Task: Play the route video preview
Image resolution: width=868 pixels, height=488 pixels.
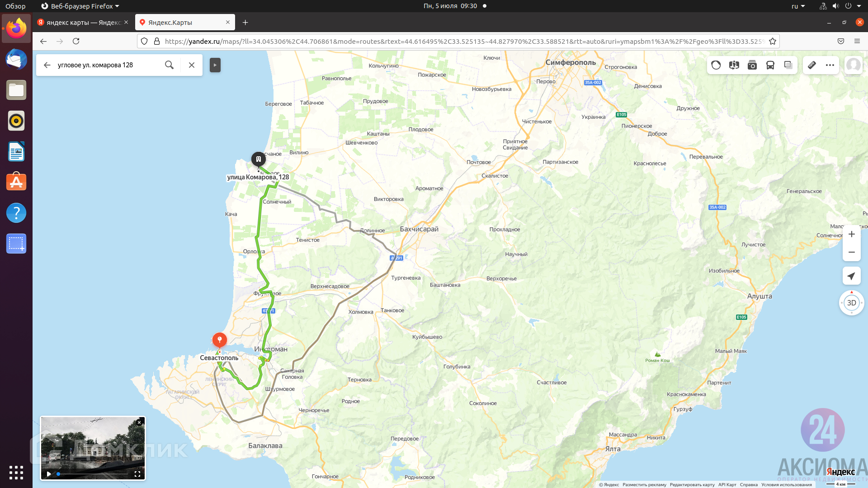Action: pos(49,474)
